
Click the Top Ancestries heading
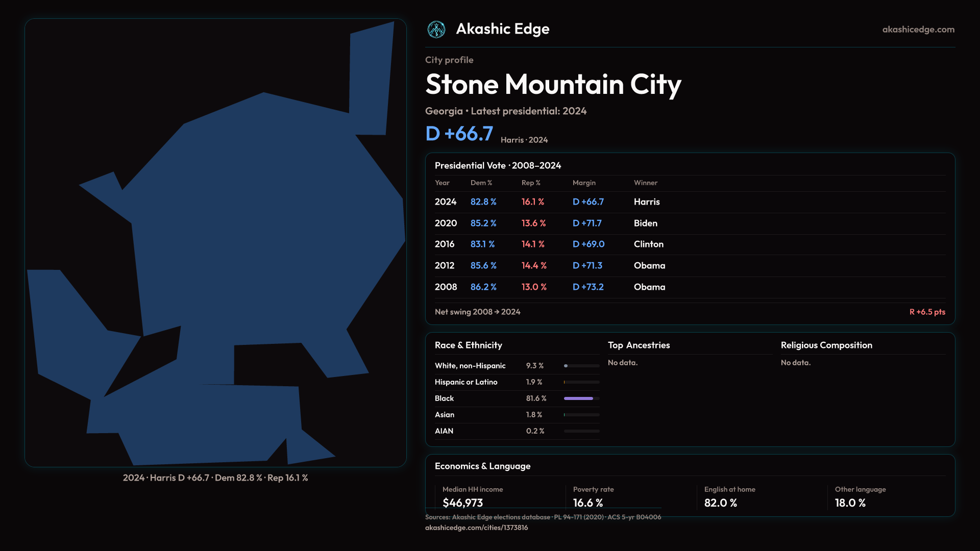tap(639, 345)
